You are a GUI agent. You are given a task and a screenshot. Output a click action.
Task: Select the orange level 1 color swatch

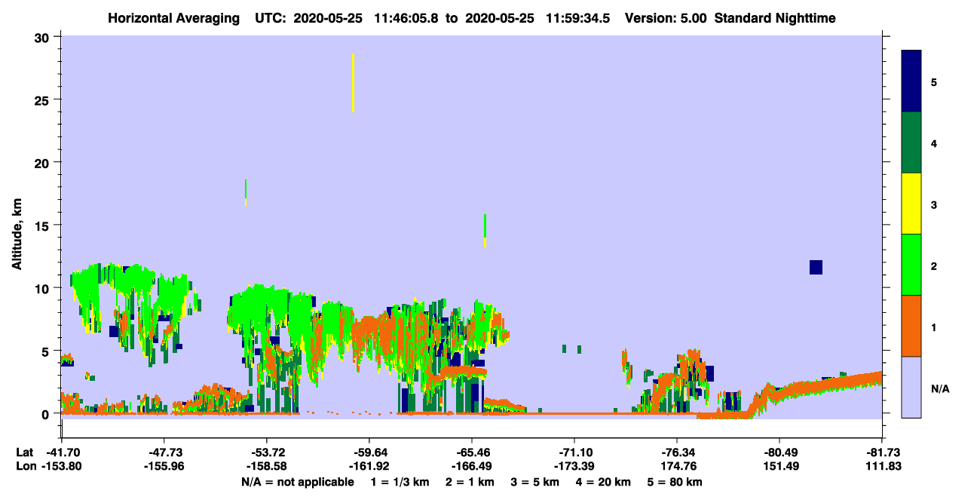tap(911, 326)
